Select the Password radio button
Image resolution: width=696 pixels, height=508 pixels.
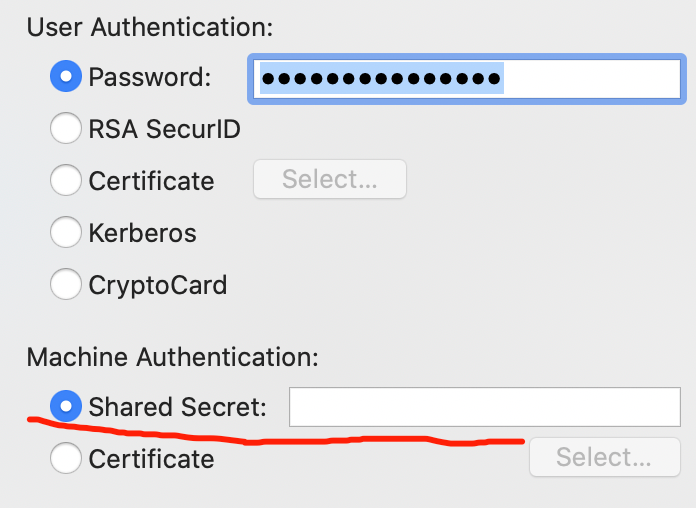click(x=66, y=77)
